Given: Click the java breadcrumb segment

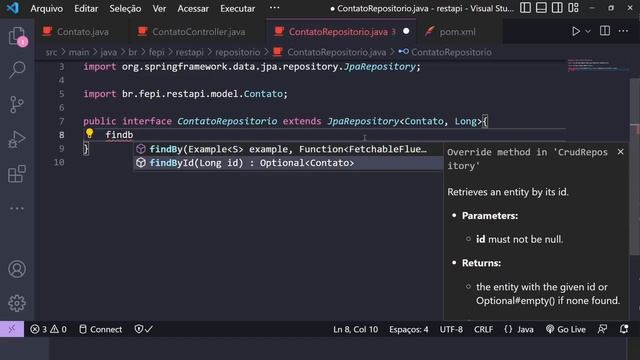Looking at the screenshot, I should tap(109, 52).
